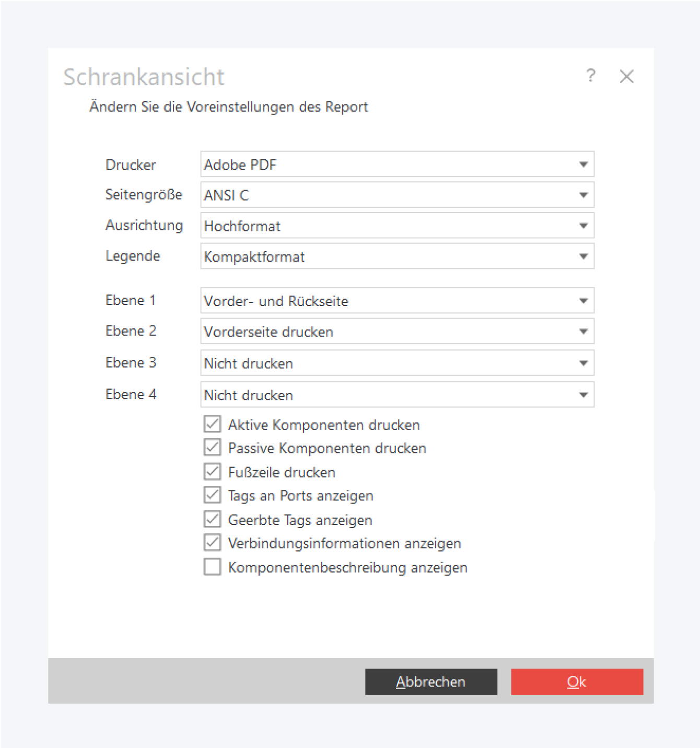The width and height of the screenshot is (700, 748).
Task: Toggle Geerbte Tags anzeigen checkbox
Action: (212, 519)
